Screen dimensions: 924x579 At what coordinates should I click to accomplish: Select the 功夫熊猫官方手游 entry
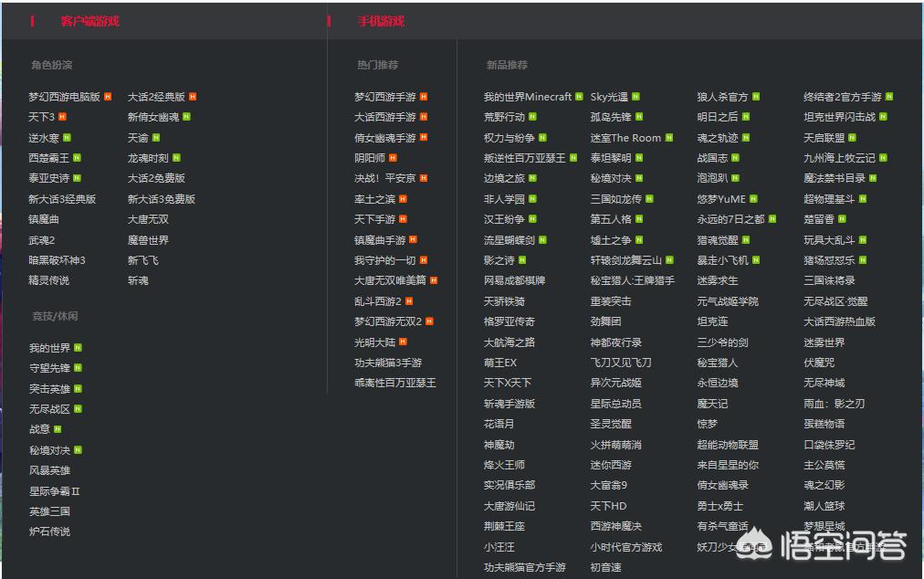coord(524,567)
